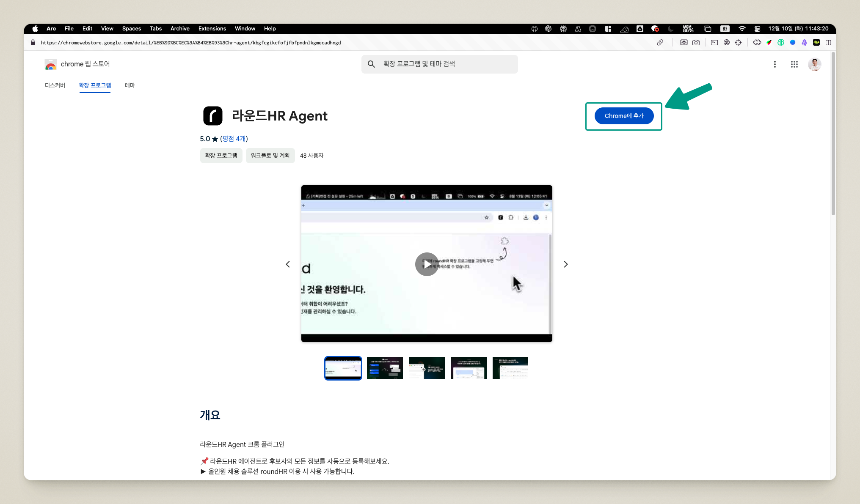This screenshot has width=860, height=504.
Task: Open the Google account avatar menu
Action: click(x=814, y=64)
